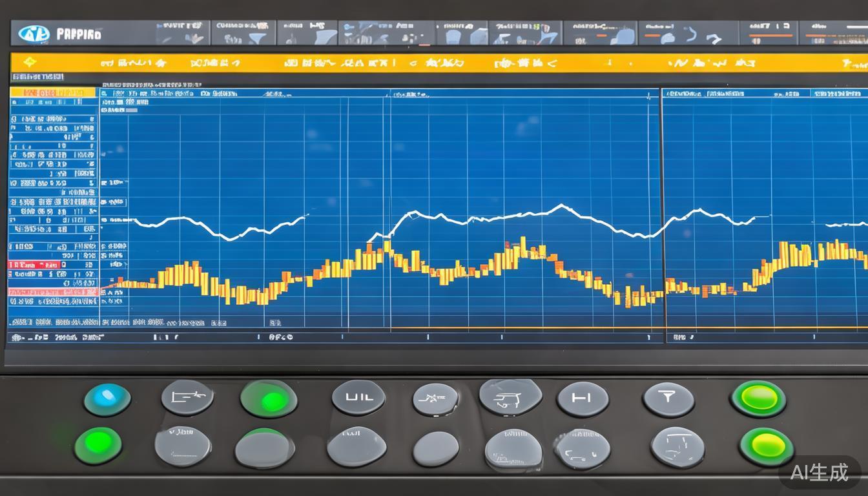The image size is (868, 496).
Task: Click the orange highlighted header of the left list
Action: (x=53, y=93)
